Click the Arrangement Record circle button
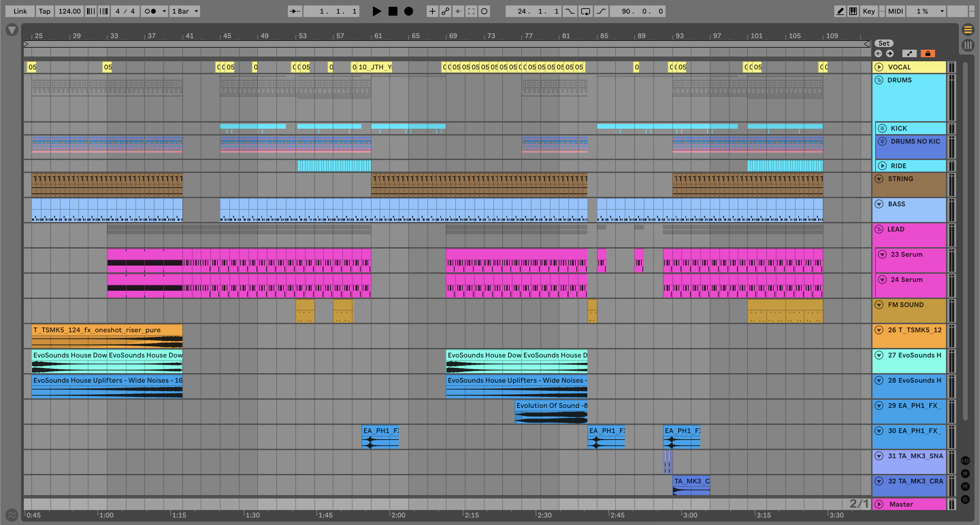Screen dimensions: 980x525 click(x=408, y=11)
